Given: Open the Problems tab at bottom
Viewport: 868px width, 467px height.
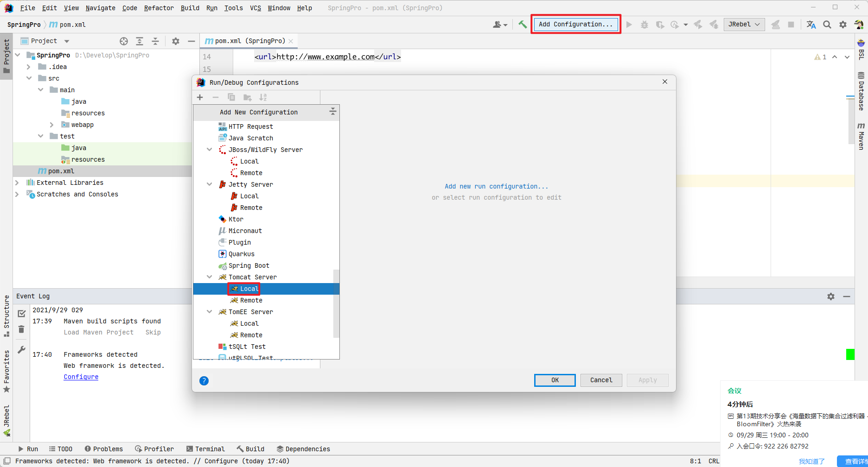Looking at the screenshot, I should click(104, 449).
